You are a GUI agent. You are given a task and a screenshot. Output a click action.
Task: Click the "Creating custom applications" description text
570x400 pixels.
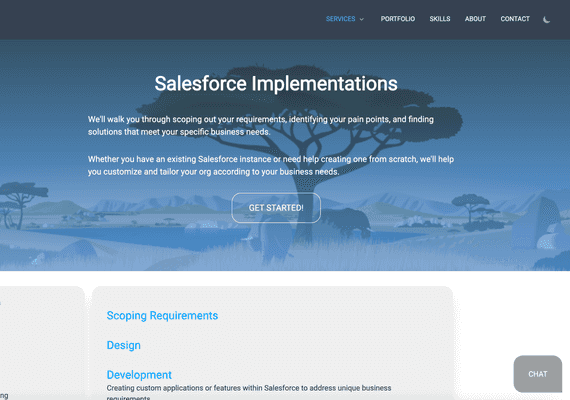click(x=249, y=393)
